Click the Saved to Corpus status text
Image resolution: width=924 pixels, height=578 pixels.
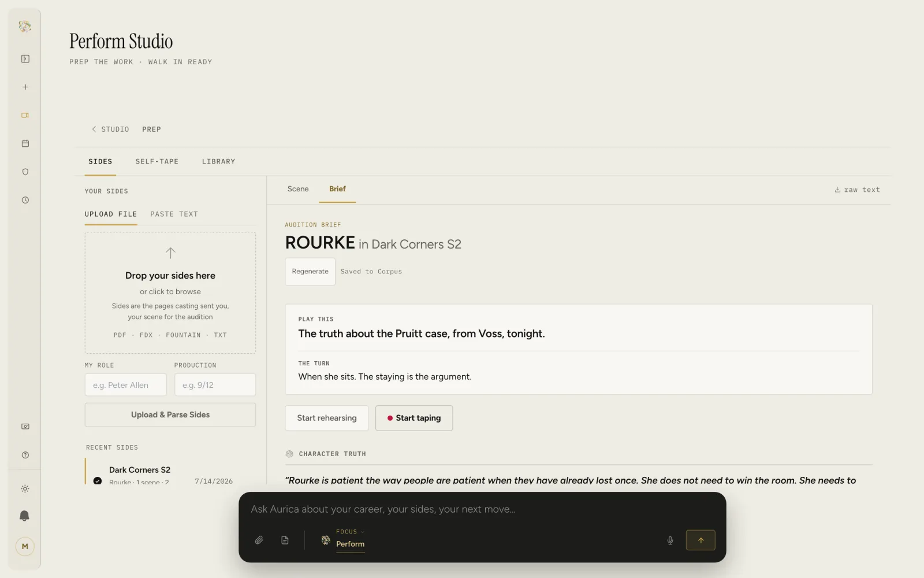point(371,272)
